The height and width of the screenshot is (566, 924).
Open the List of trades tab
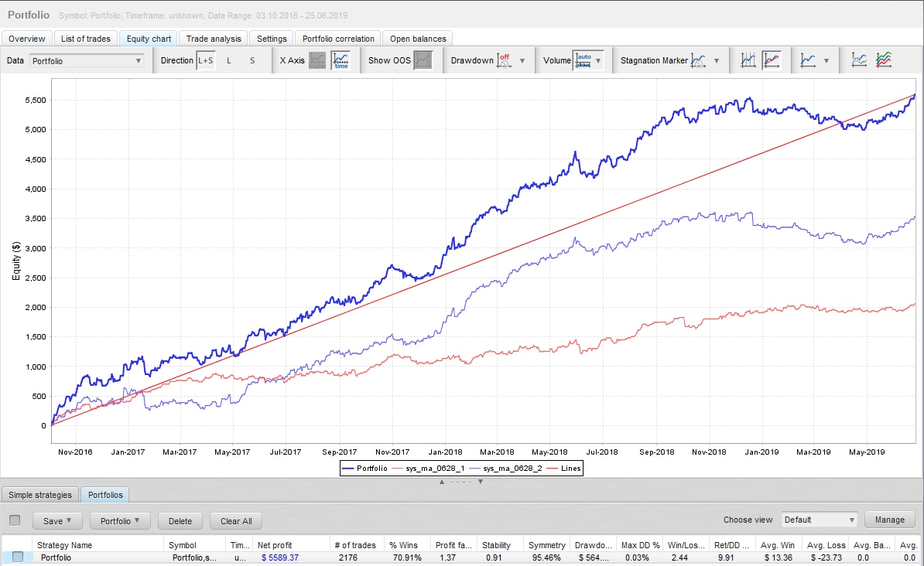coord(85,39)
